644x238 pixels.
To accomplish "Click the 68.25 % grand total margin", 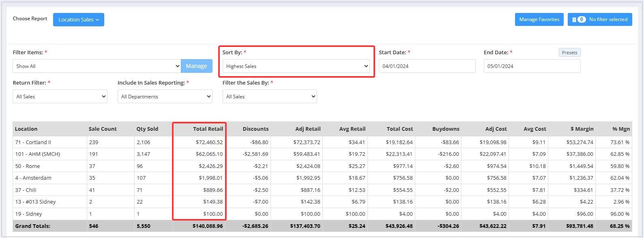I will tap(619, 226).
